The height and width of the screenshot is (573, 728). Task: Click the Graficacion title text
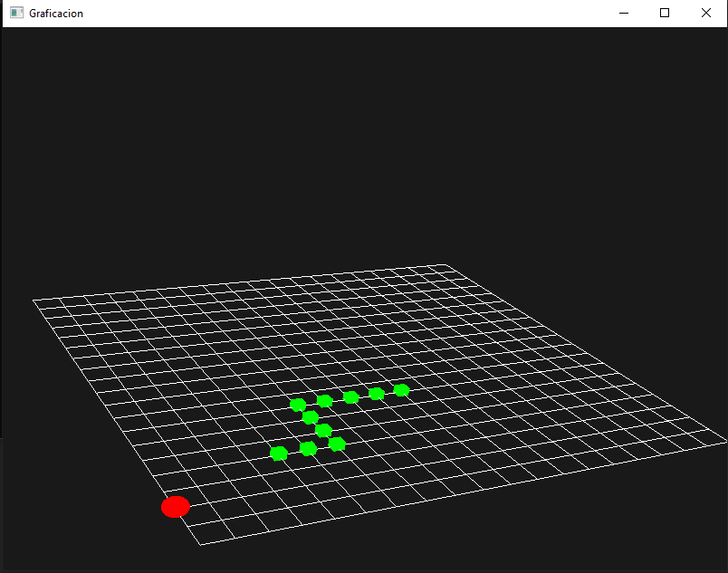56,14
